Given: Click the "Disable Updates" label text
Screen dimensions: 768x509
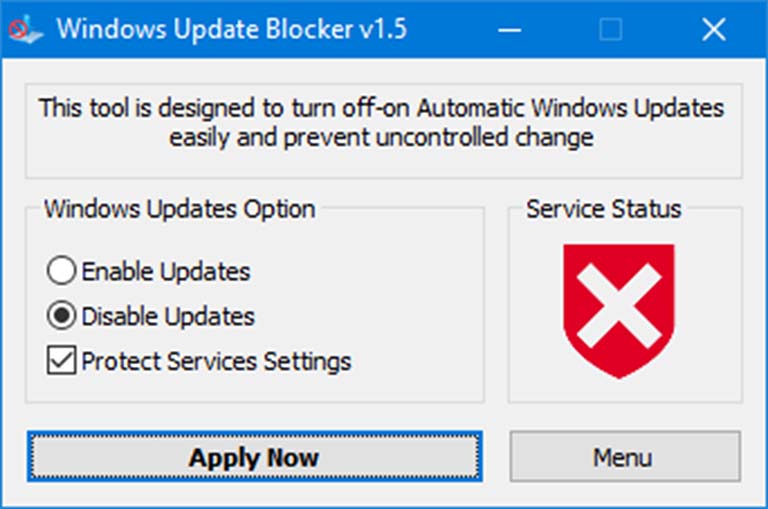Looking at the screenshot, I should 168,317.
